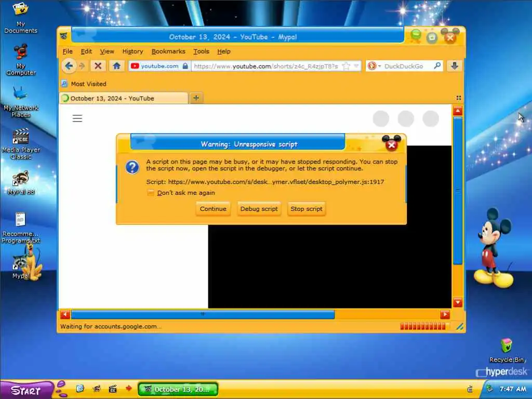Click the 7:47 AM system clock
532x399 pixels.
point(513,389)
